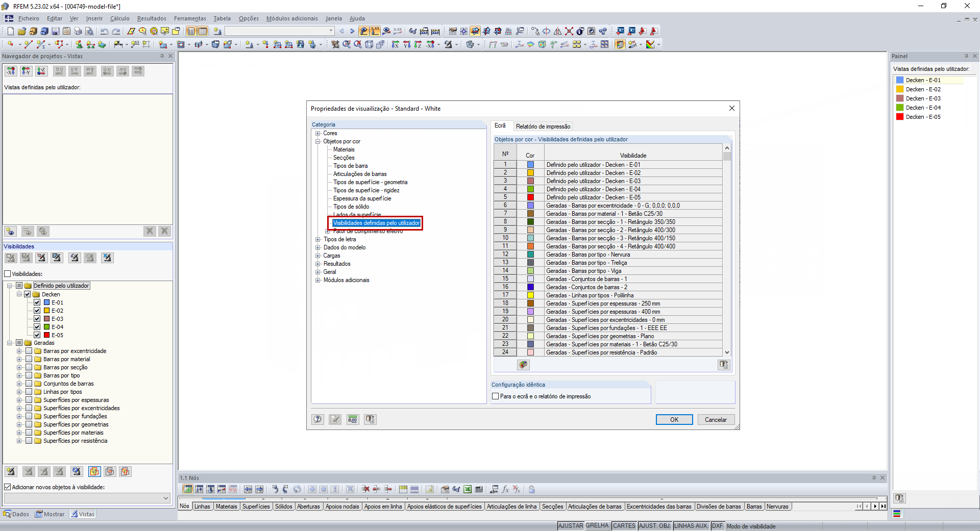This screenshot has height=531, width=980.
Task: Toggle the GRELHA status bar button
Action: pyautogui.click(x=597, y=526)
